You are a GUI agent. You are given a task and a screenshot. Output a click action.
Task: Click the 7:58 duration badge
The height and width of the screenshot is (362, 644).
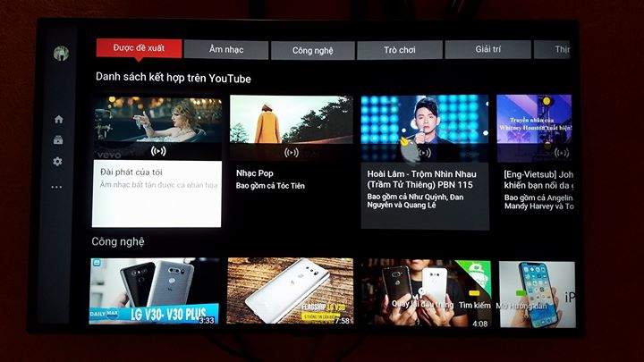coord(342,320)
